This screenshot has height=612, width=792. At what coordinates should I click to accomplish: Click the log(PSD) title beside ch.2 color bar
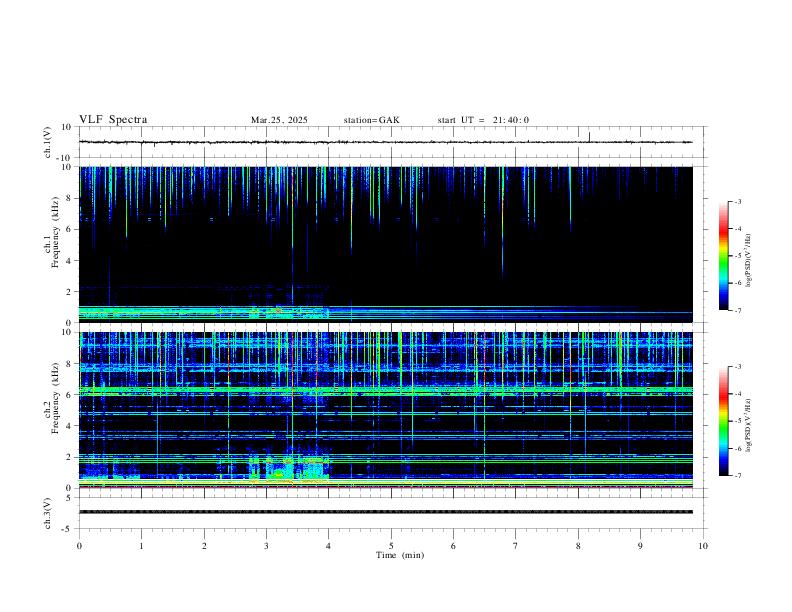(749, 425)
